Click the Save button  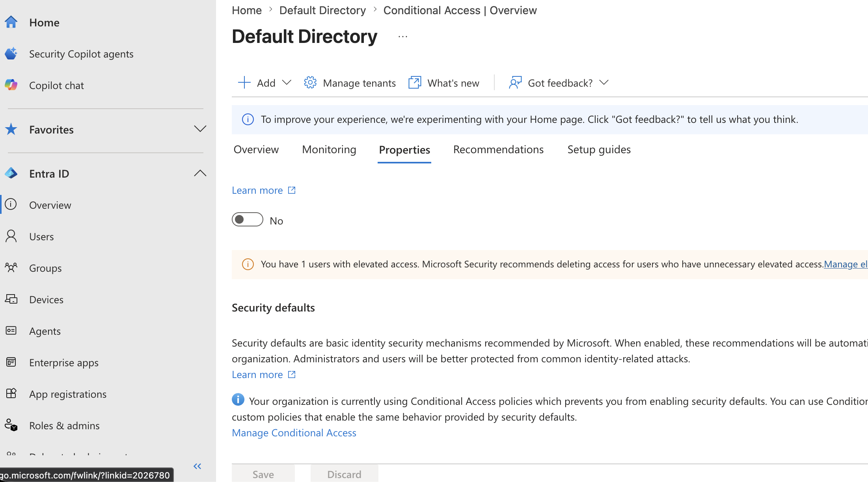click(263, 474)
